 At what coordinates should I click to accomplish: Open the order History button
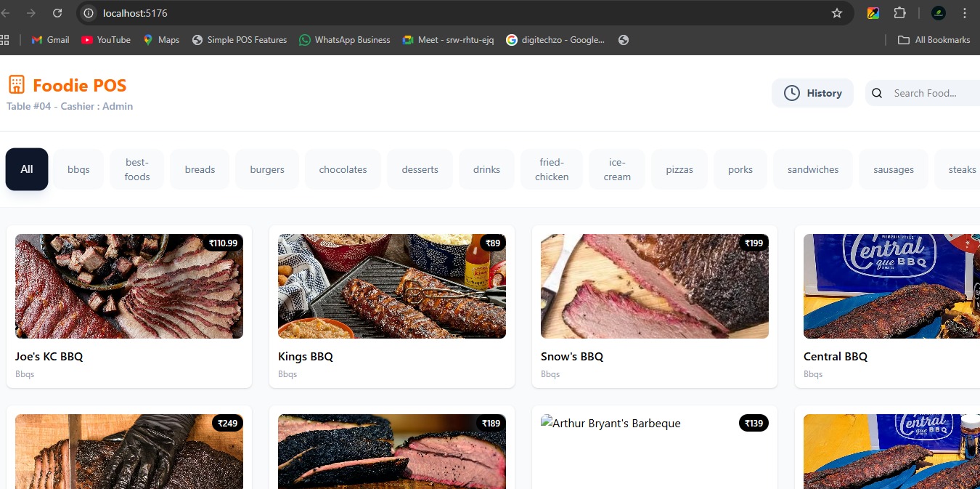pos(812,93)
